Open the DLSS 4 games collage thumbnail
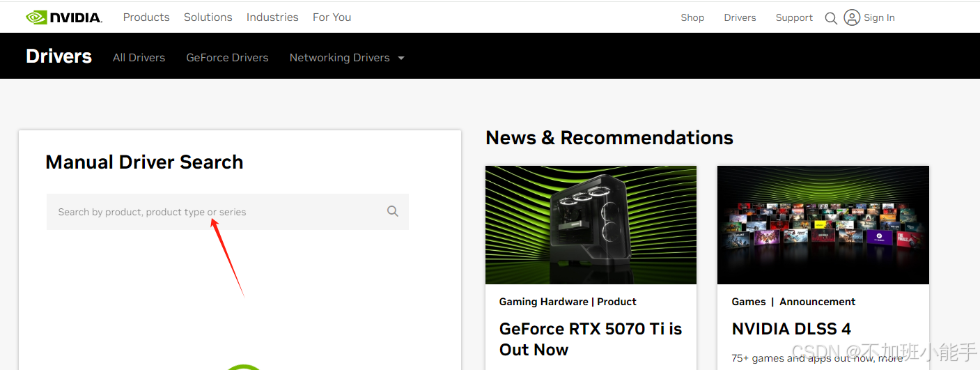 [x=823, y=225]
